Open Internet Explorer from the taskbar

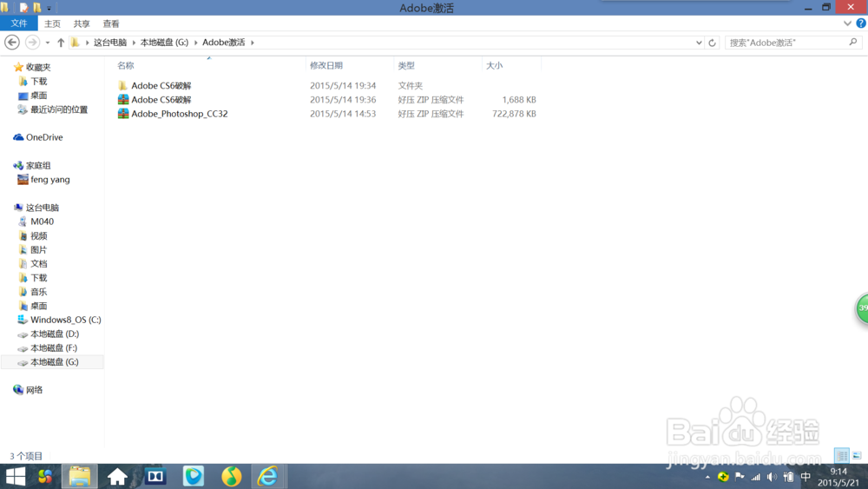click(x=268, y=476)
